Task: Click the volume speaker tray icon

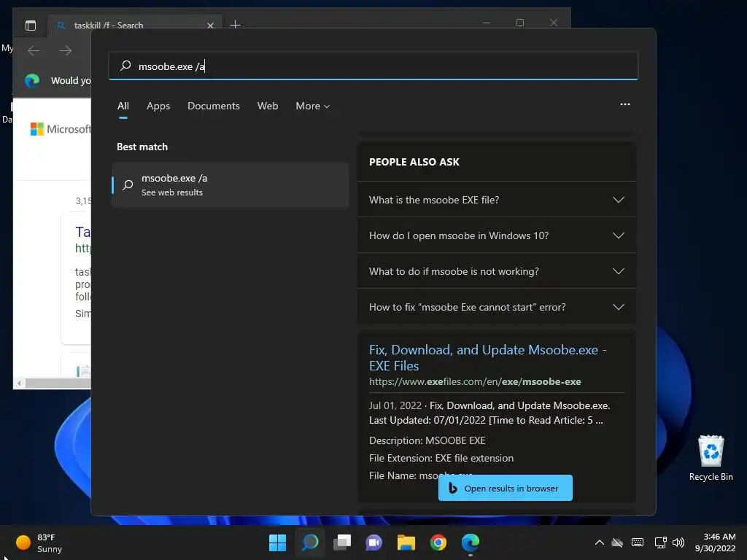Action: [x=678, y=542]
